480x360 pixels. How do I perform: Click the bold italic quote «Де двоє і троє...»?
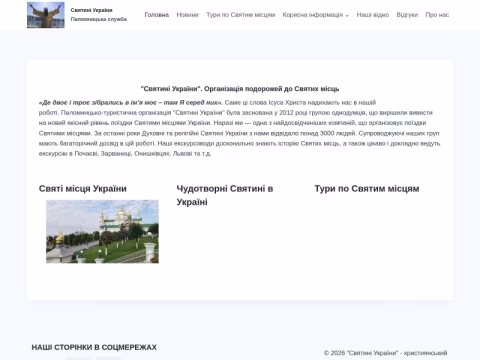pos(131,102)
